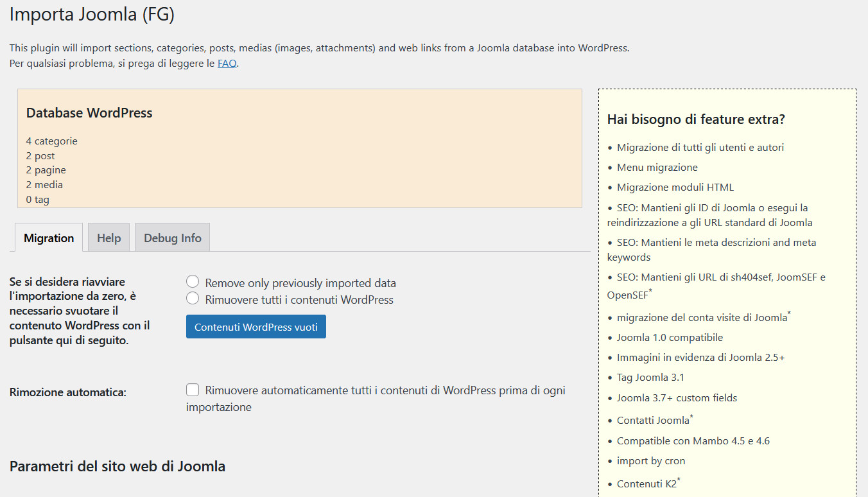
Task: Click 'Migrazione di tutti gli utenti e autori' item
Action: [700, 148]
